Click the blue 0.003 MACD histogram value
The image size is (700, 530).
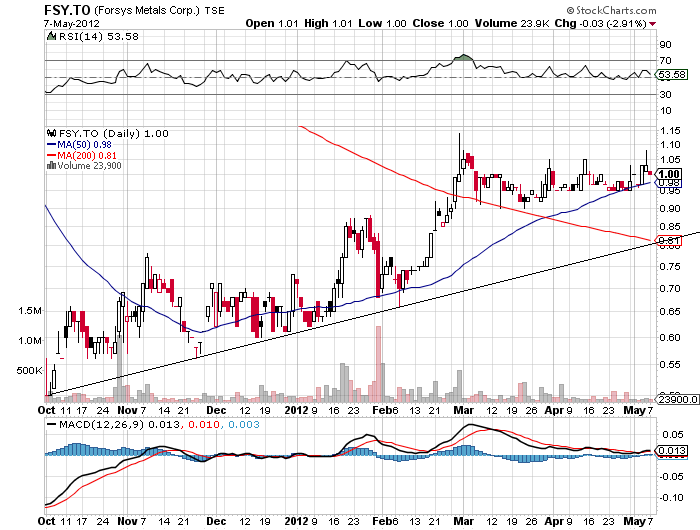click(x=244, y=425)
